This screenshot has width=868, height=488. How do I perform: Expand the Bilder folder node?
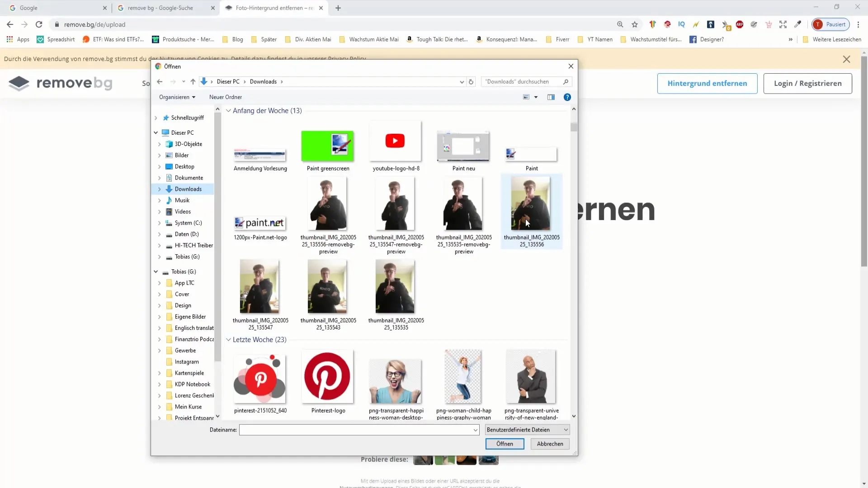click(160, 155)
